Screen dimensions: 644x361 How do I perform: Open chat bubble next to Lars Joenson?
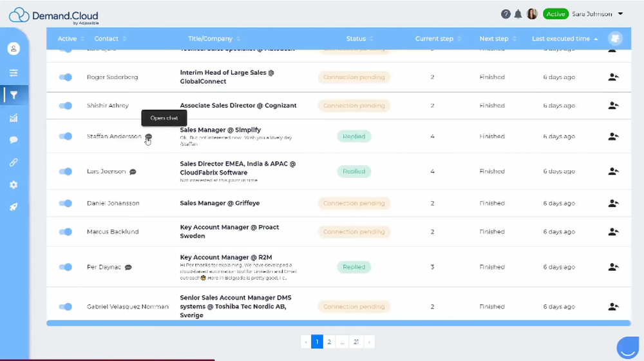click(x=133, y=171)
